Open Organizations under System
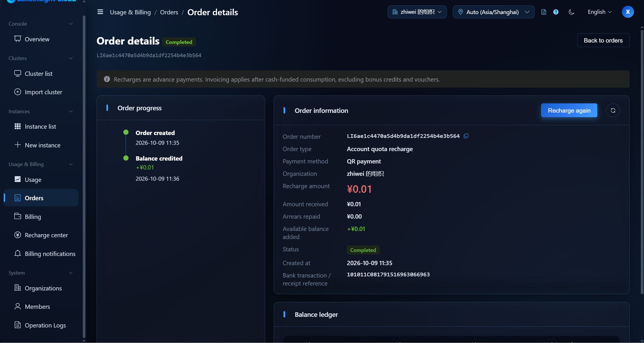644x343 pixels. click(x=41, y=288)
